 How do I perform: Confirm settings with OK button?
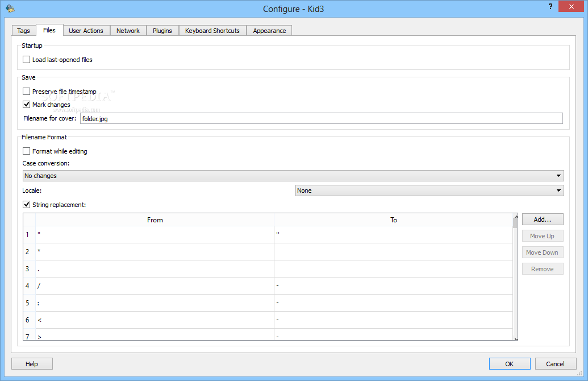pos(509,364)
